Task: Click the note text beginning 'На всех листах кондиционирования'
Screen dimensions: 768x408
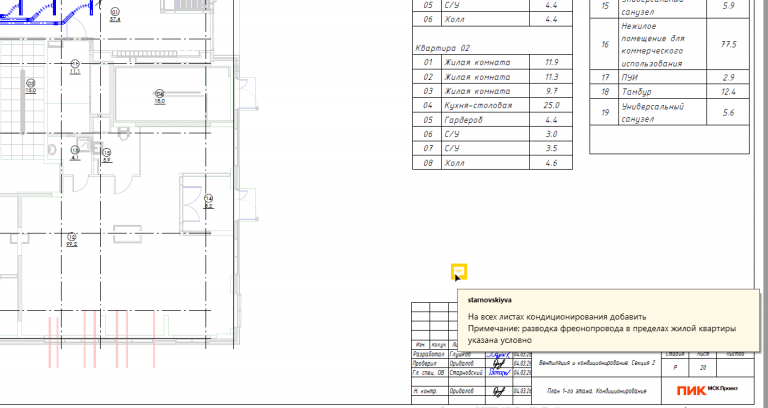Action: [557, 317]
